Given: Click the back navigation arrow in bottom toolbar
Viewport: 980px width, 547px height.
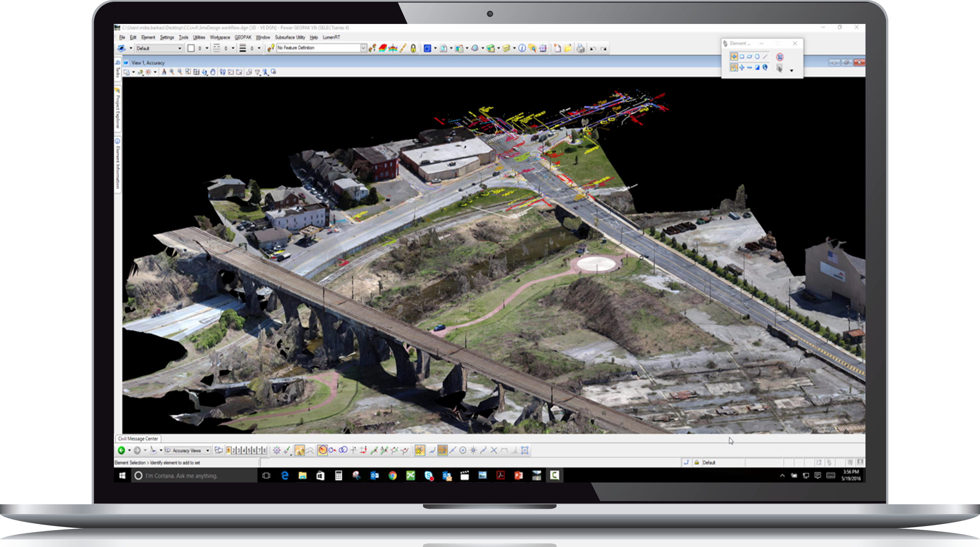Looking at the screenshot, I should pos(122,451).
